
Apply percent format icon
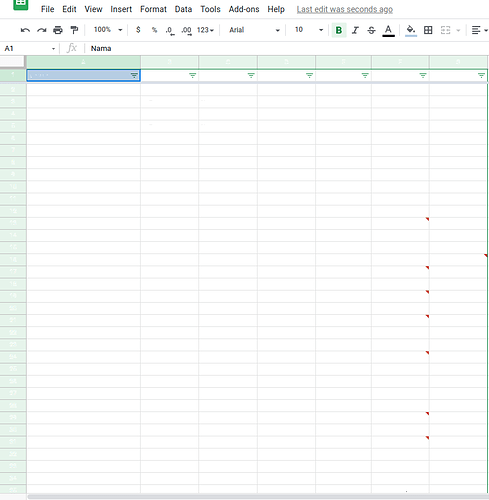154,30
